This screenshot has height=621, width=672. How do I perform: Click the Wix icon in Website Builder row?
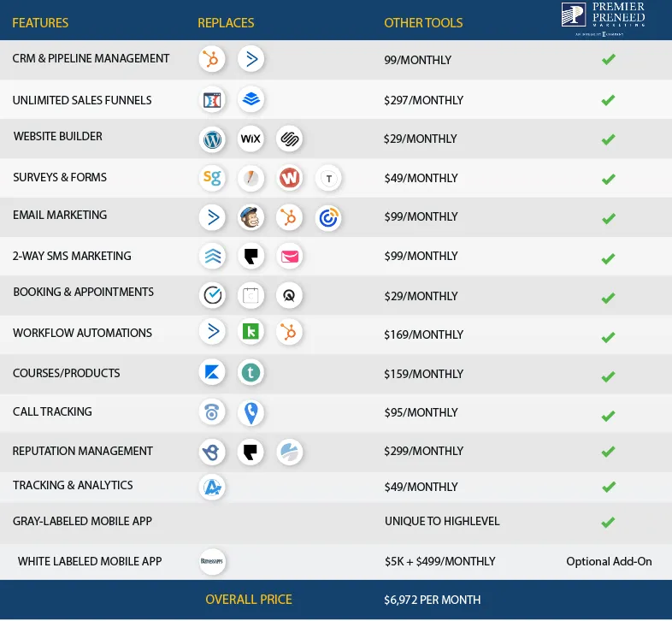[x=251, y=139]
